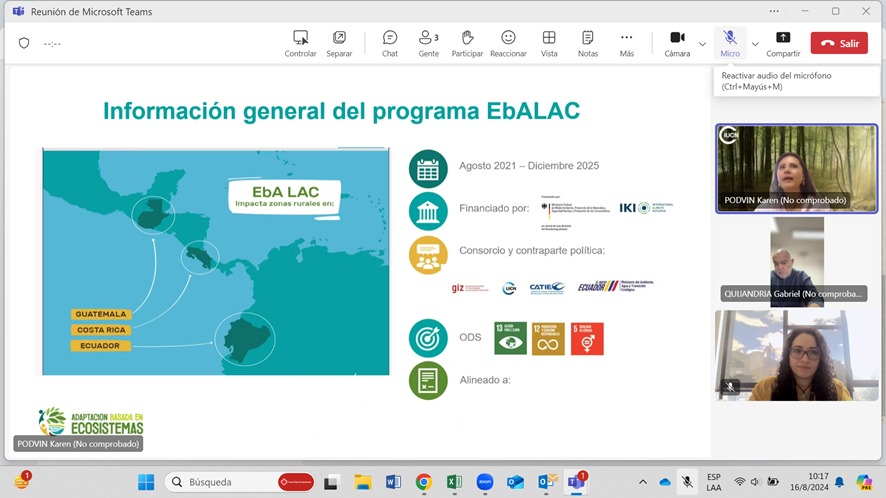Open the Reaccionar emoji menu
The height and width of the screenshot is (498, 886).
[x=508, y=43]
